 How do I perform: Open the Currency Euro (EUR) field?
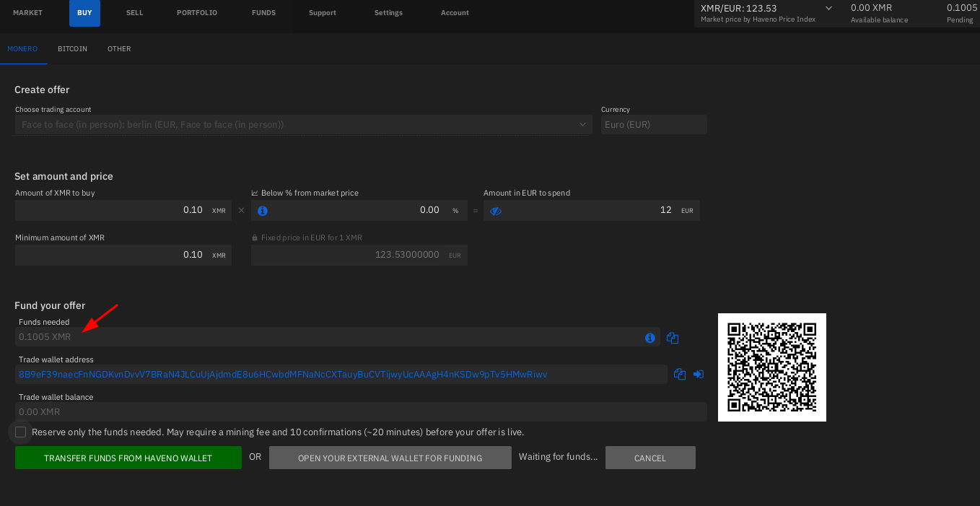[x=653, y=125]
